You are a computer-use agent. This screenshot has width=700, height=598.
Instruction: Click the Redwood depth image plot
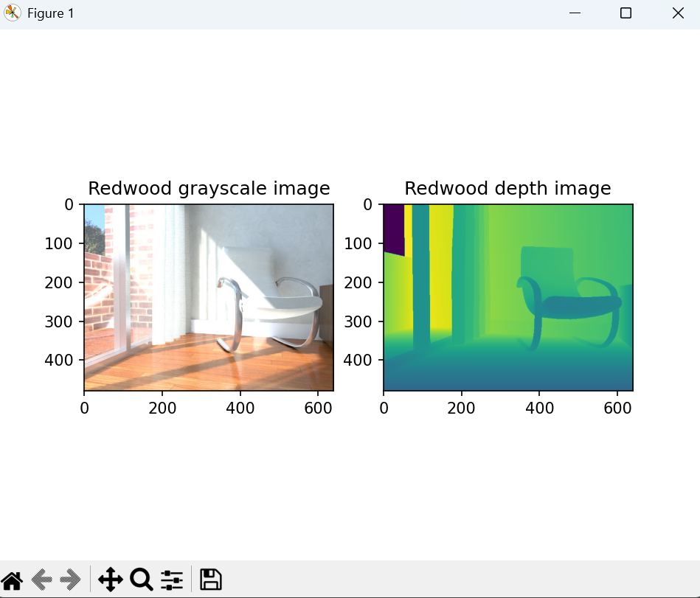coord(508,298)
